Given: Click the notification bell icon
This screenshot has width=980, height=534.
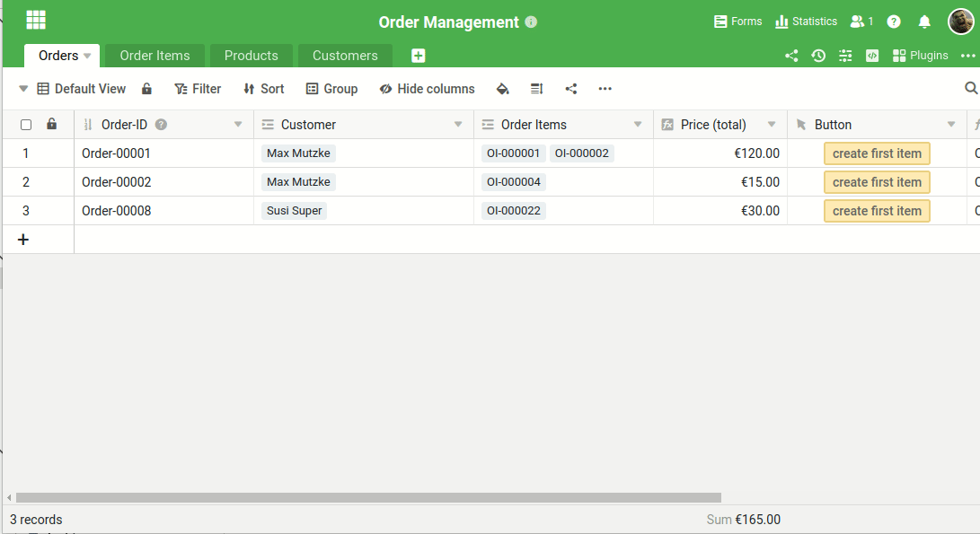Looking at the screenshot, I should coord(924,21).
